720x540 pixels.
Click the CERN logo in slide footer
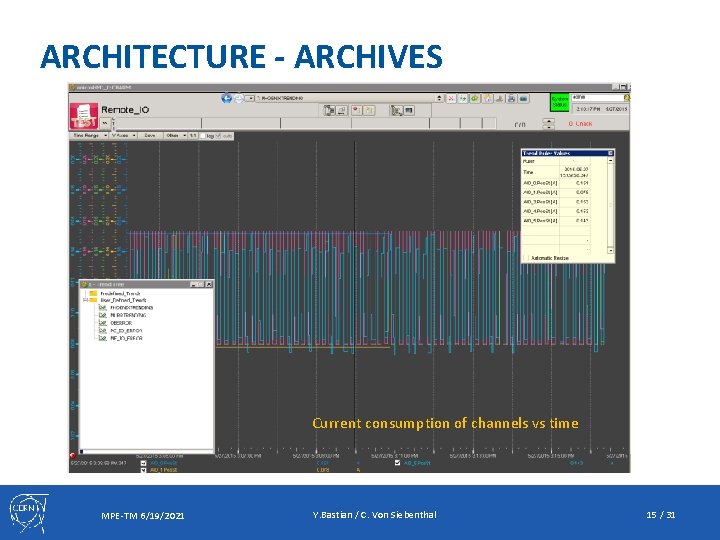[x=28, y=513]
